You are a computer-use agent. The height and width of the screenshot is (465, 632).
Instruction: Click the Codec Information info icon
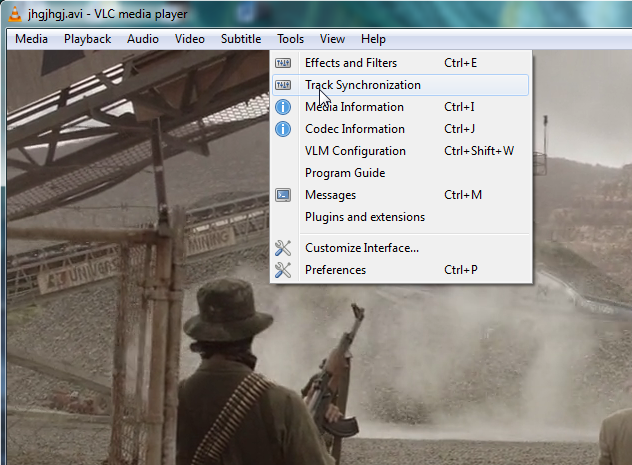[x=283, y=129]
